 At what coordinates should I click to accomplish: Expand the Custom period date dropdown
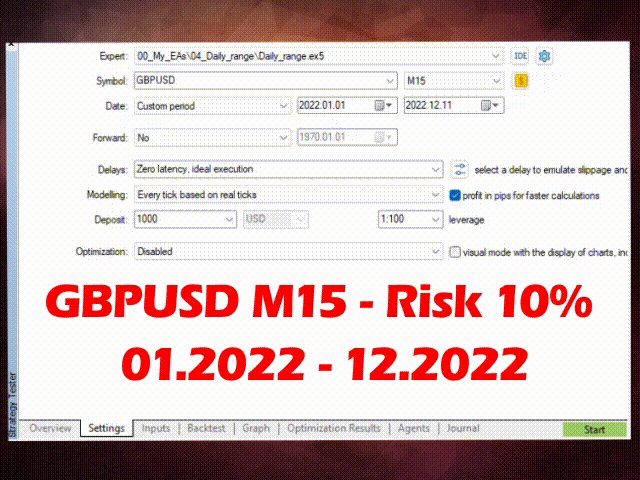point(284,106)
